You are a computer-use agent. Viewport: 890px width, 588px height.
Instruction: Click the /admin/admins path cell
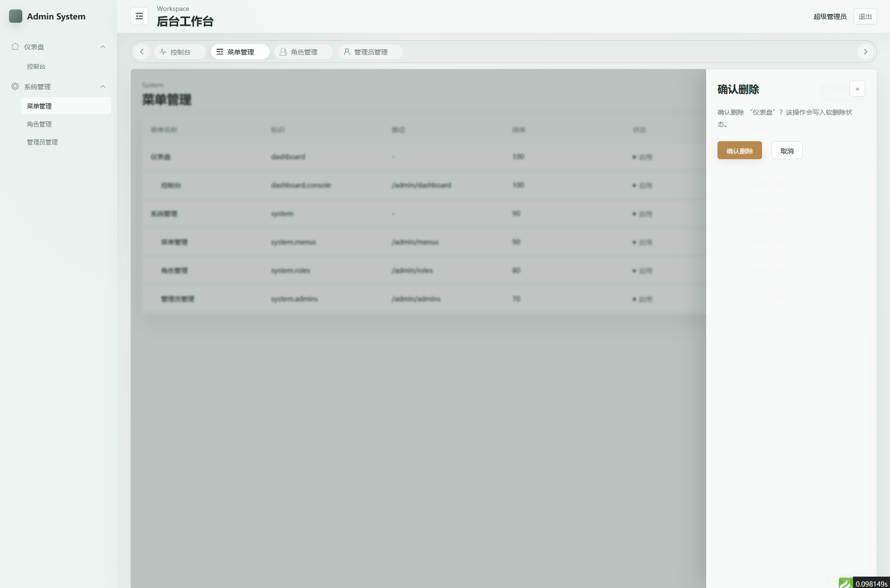coord(416,299)
